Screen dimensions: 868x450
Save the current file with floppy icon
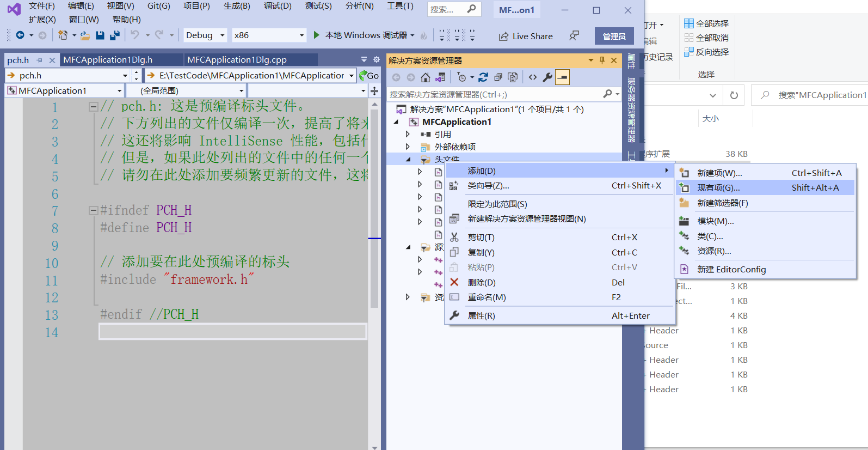tap(100, 35)
